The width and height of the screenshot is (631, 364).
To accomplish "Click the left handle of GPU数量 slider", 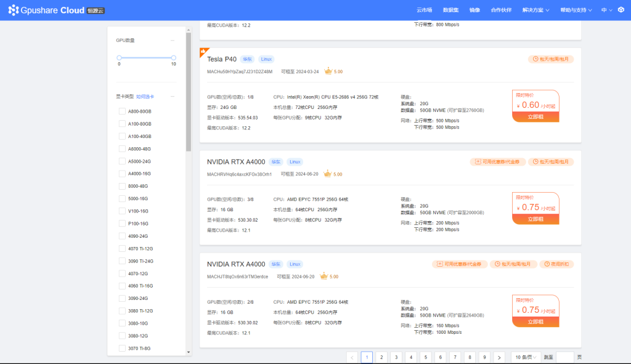I will 119,58.
